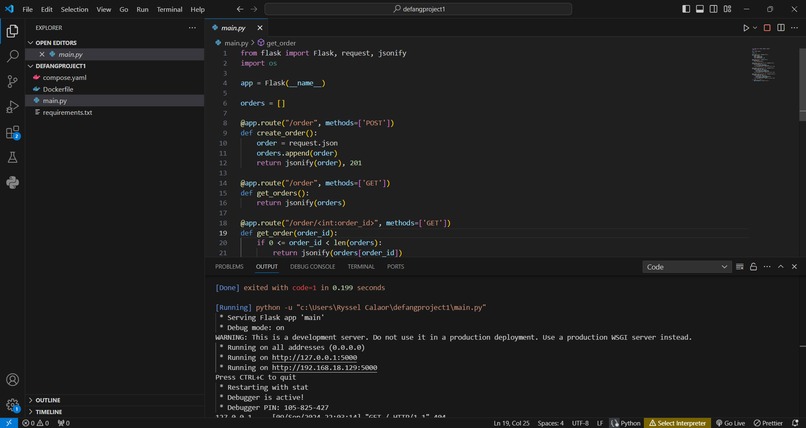Click the defangproject1 command center search box
The image size is (806, 428).
(x=418, y=9)
